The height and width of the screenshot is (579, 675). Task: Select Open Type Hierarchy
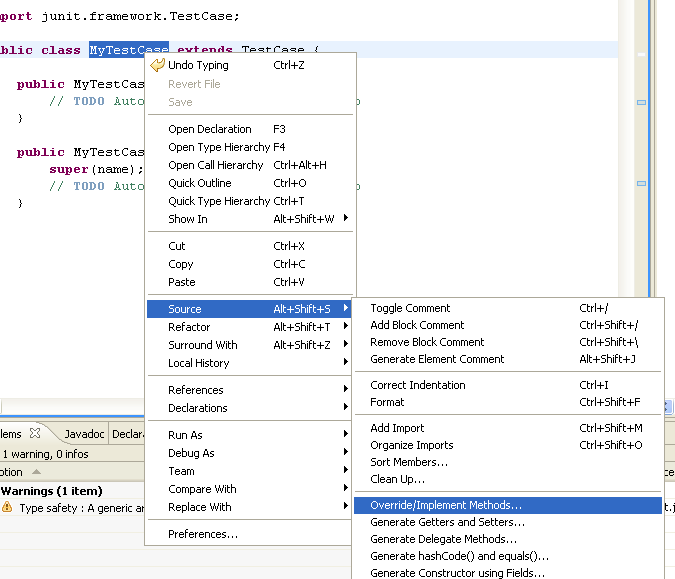point(249,147)
